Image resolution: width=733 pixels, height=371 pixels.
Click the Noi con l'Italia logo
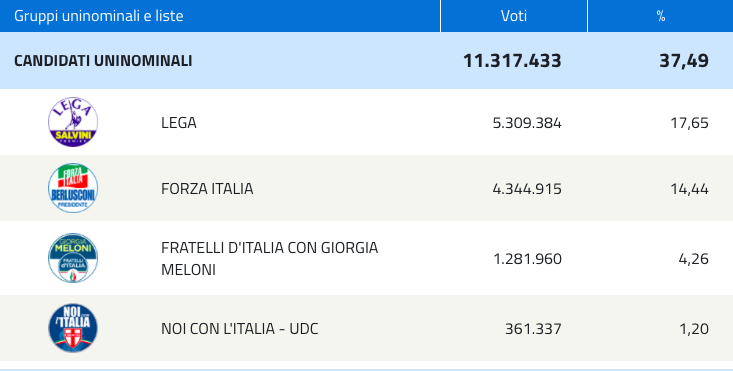[73, 328]
